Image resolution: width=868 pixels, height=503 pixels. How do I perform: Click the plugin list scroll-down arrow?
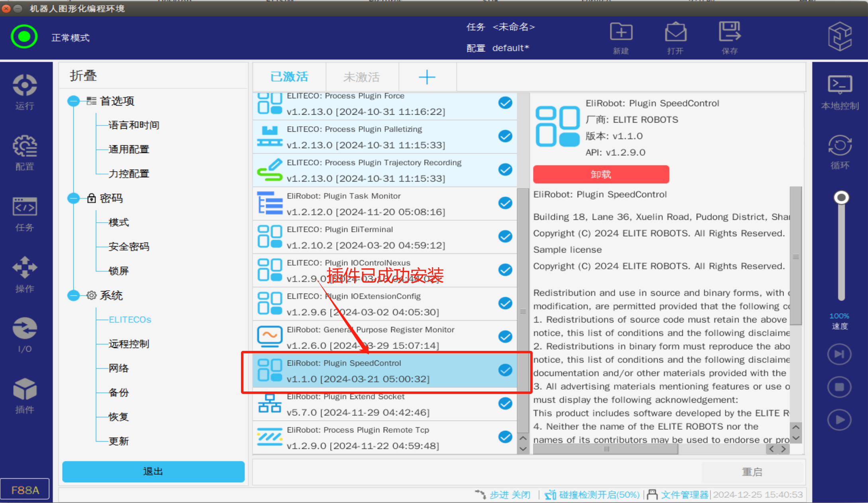pyautogui.click(x=523, y=448)
